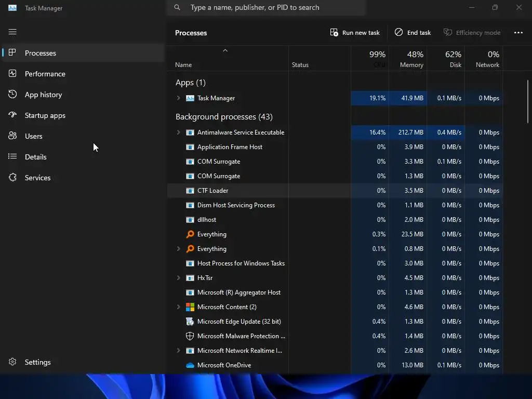Image resolution: width=532 pixels, height=399 pixels.
Task: Sort by the Disk column header
Action: 446,59
